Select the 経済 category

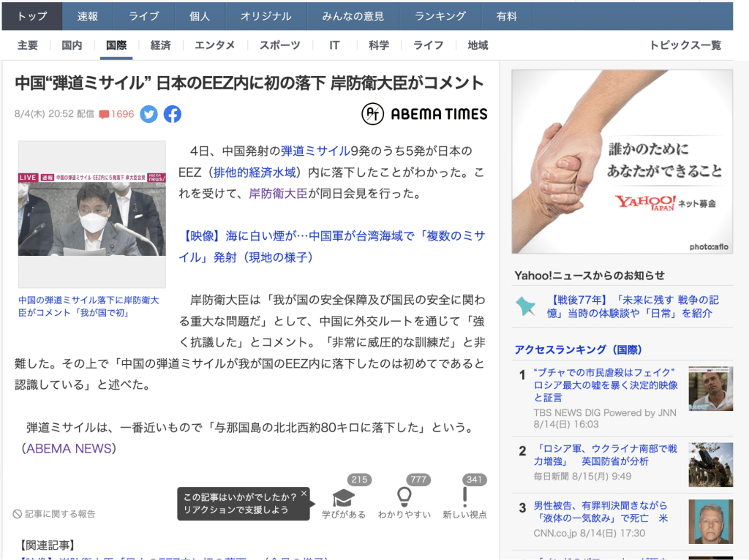click(160, 45)
